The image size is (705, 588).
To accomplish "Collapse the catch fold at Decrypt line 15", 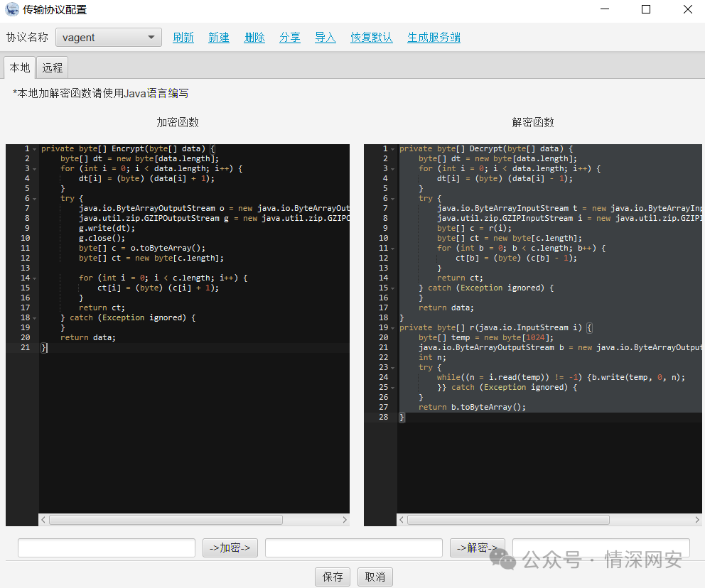I will click(392, 288).
